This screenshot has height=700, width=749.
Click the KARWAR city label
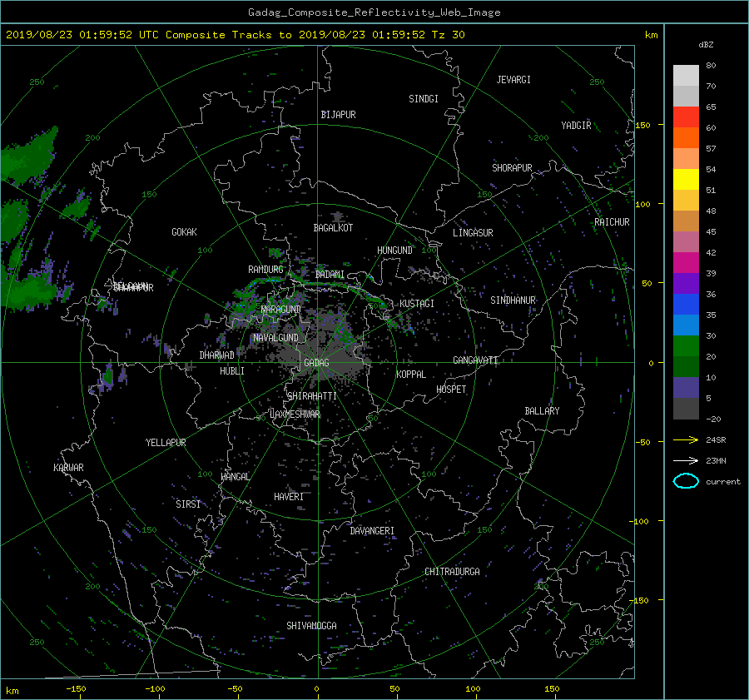[x=68, y=468]
